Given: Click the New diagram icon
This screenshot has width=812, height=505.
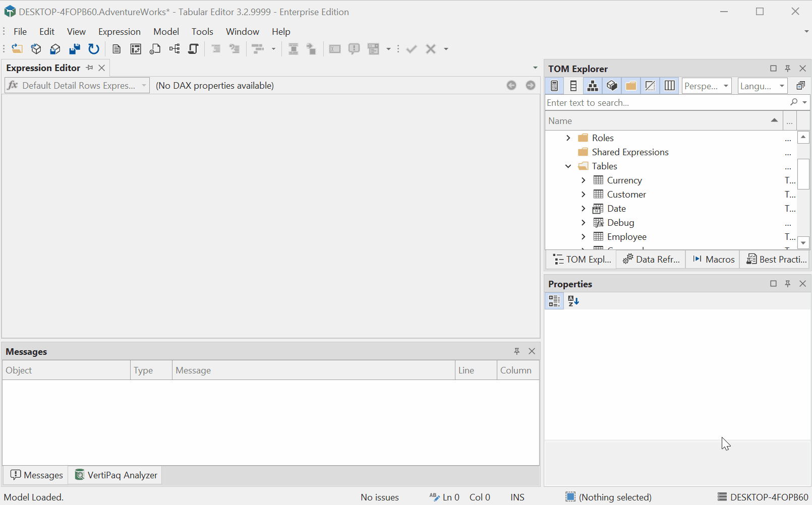Looking at the screenshot, I should (174, 49).
